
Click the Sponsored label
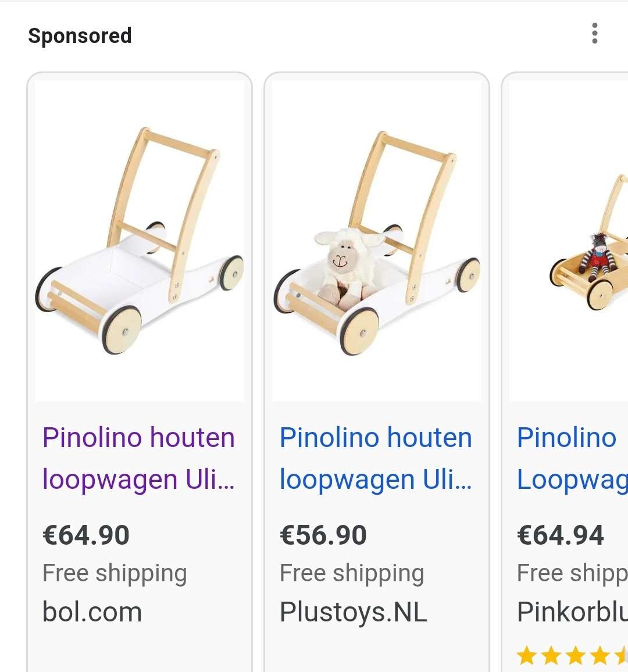pos(80,36)
